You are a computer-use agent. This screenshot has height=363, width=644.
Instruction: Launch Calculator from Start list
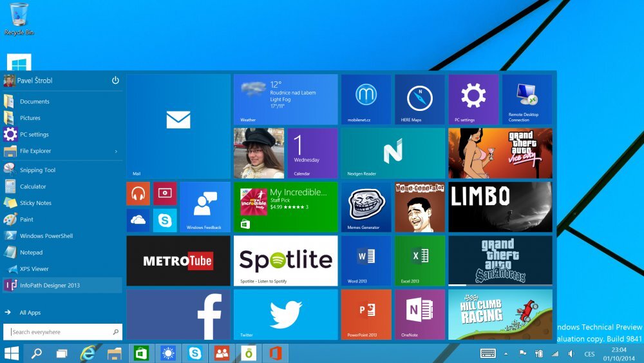point(62,186)
